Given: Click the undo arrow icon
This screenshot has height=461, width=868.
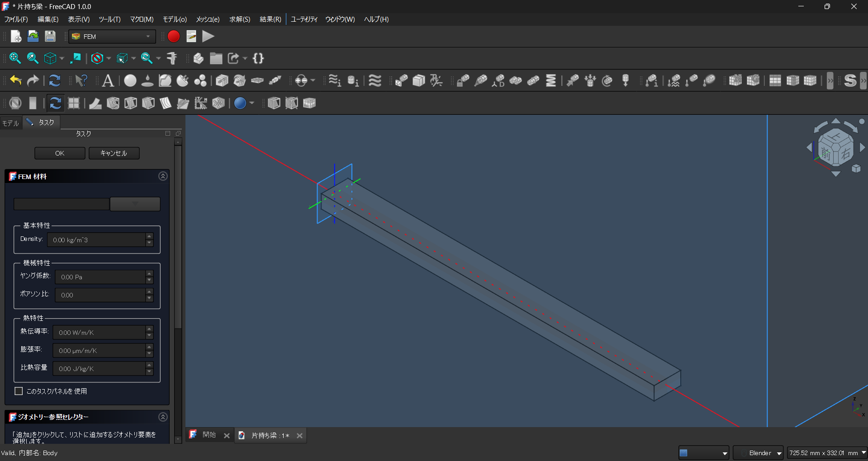Looking at the screenshot, I should coord(16,80).
